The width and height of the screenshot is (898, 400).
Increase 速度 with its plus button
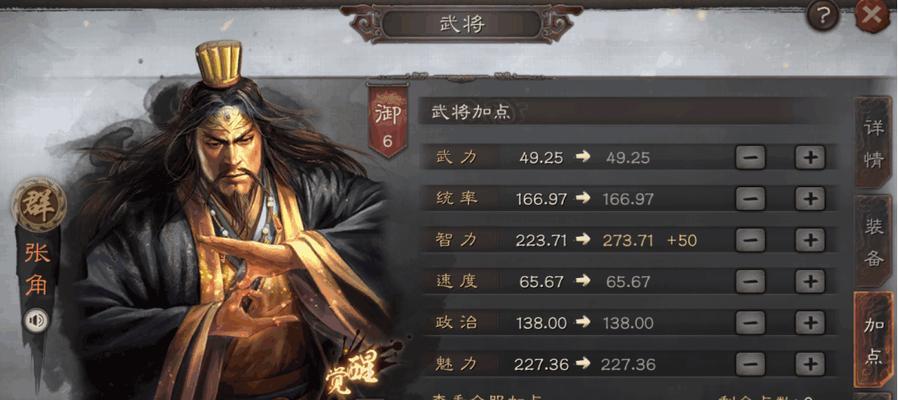[810, 281]
